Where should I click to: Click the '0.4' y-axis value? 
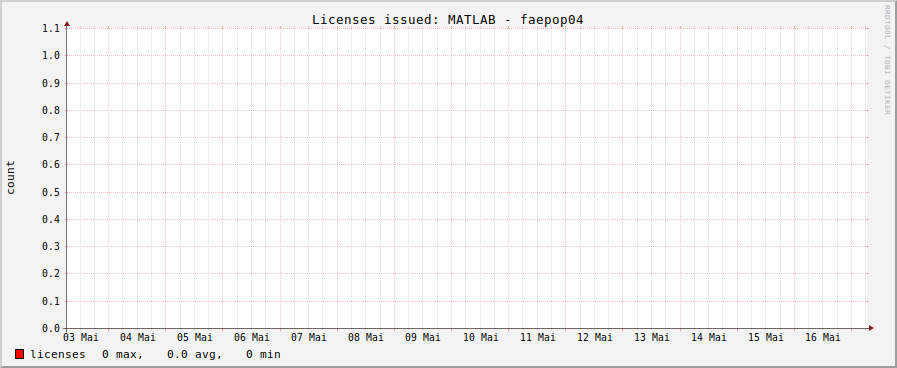(x=51, y=219)
